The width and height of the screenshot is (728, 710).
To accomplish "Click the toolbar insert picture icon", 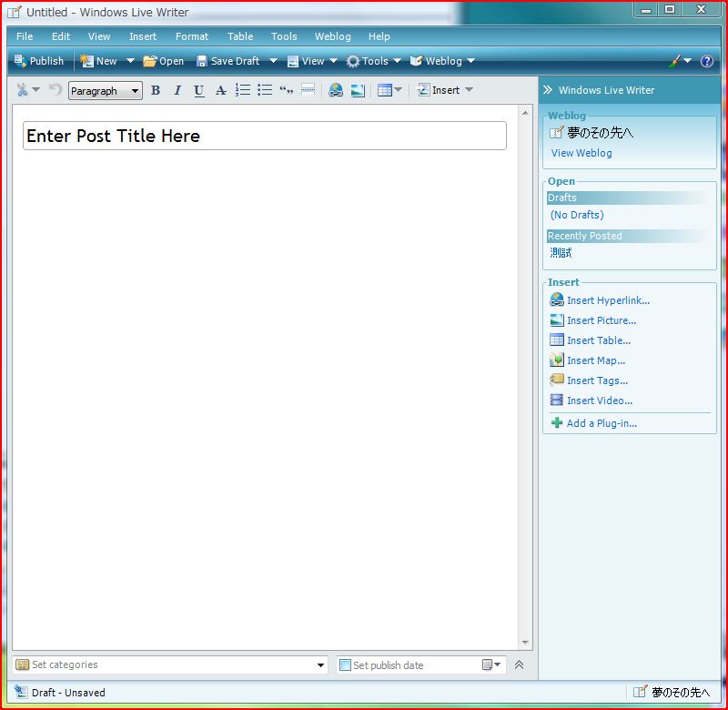I will click(358, 90).
